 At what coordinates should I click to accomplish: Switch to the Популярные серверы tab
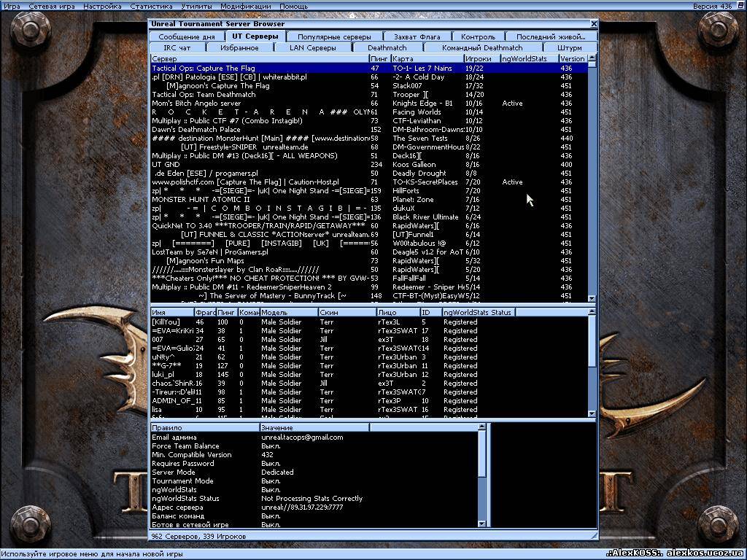pyautogui.click(x=334, y=36)
